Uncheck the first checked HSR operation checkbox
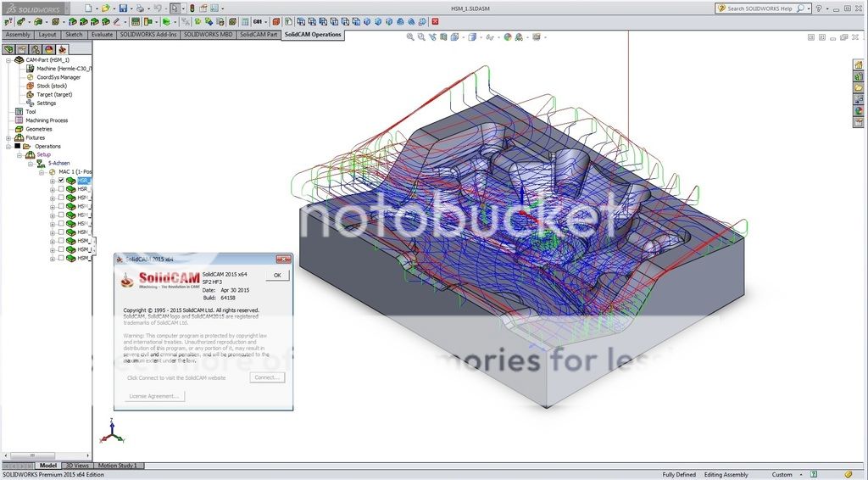Screen dimensions: 868x480 [61, 181]
